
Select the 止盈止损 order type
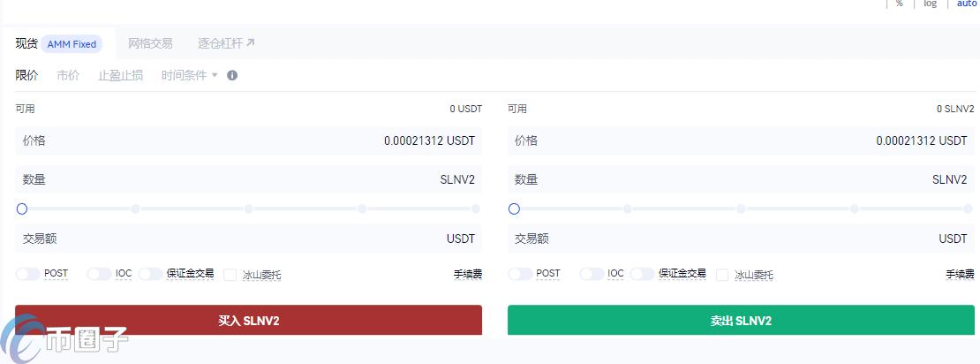[120, 75]
